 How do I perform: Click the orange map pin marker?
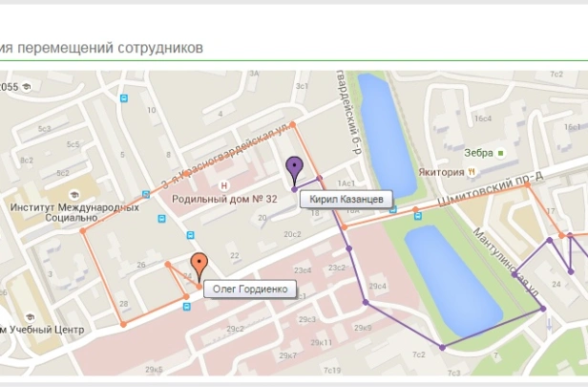[x=199, y=269]
